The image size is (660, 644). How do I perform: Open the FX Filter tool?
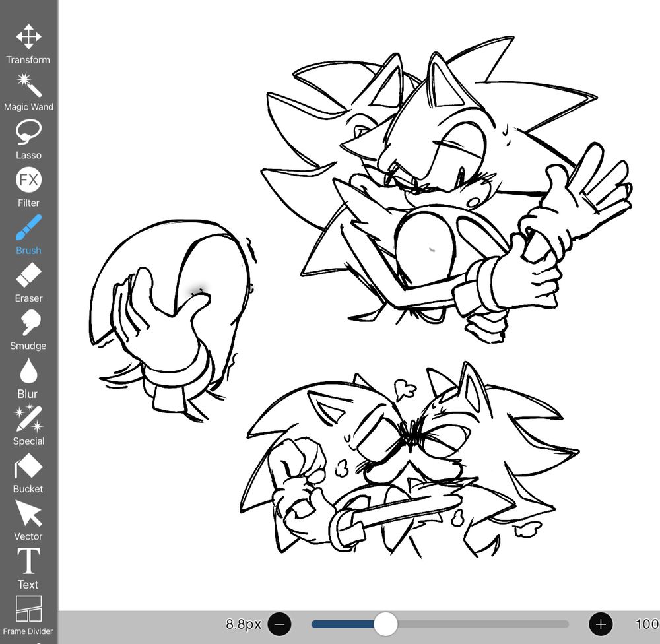(28, 187)
